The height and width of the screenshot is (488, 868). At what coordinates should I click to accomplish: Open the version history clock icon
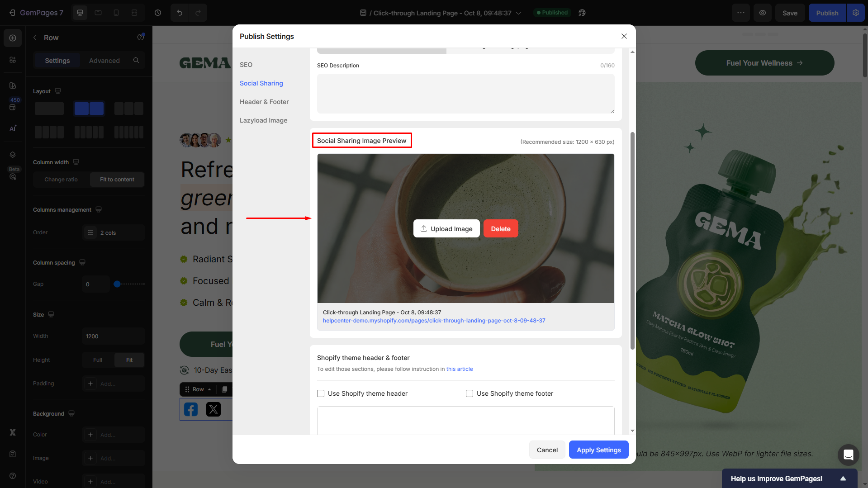pos(158,13)
